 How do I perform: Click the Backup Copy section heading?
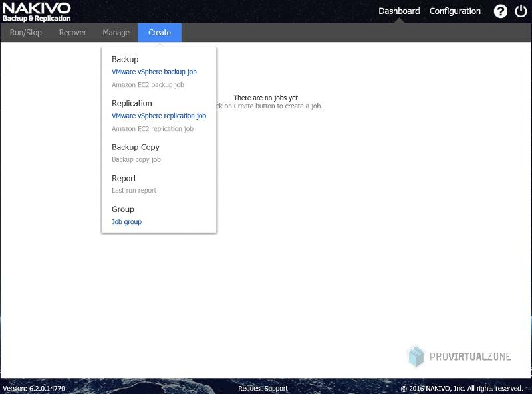136,147
